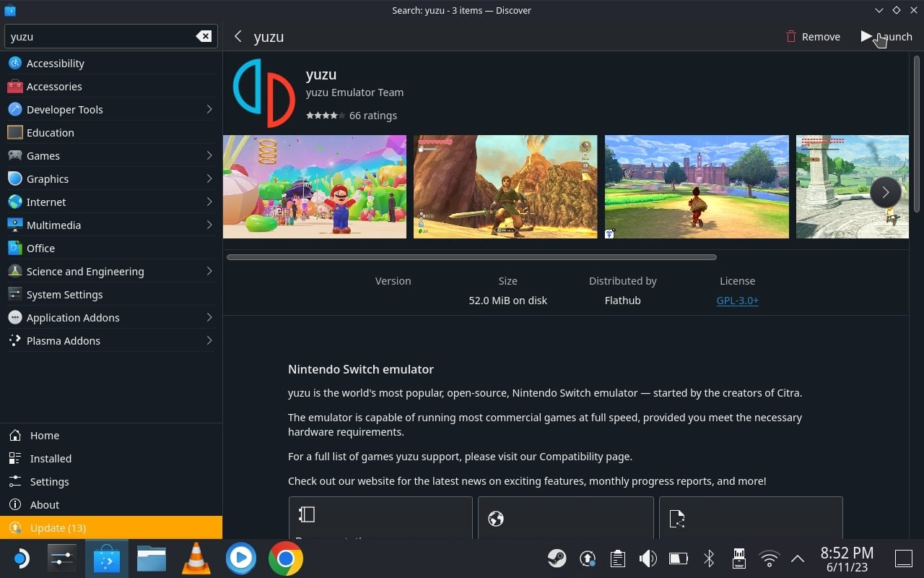Open the clipboard tray icon
The height and width of the screenshot is (578, 924).
coord(617,558)
